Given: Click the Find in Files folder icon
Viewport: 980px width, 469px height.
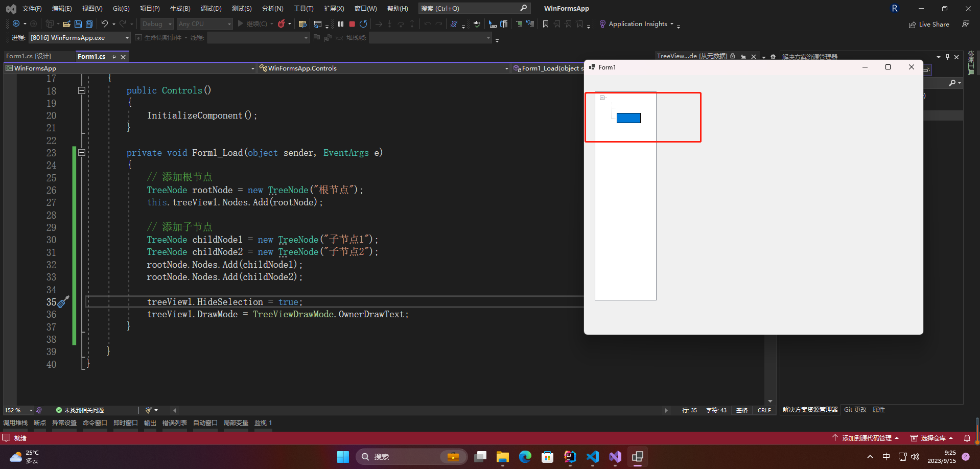Looking at the screenshot, I should (302, 24).
